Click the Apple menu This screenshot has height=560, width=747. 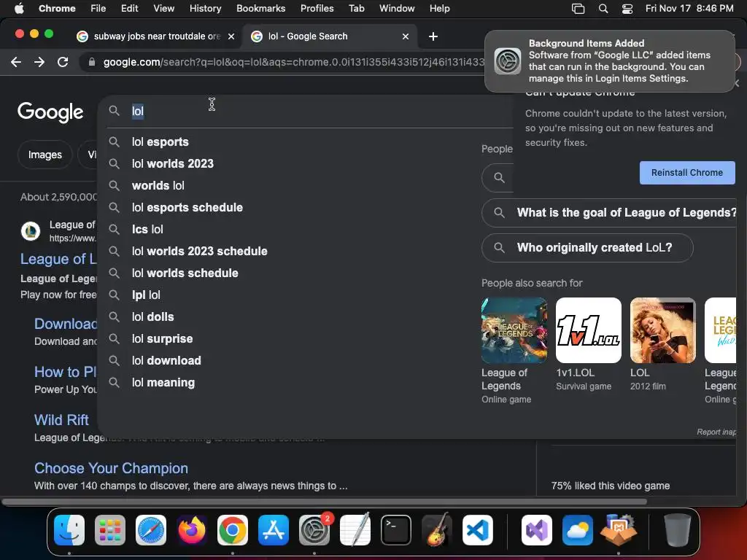tap(19, 9)
